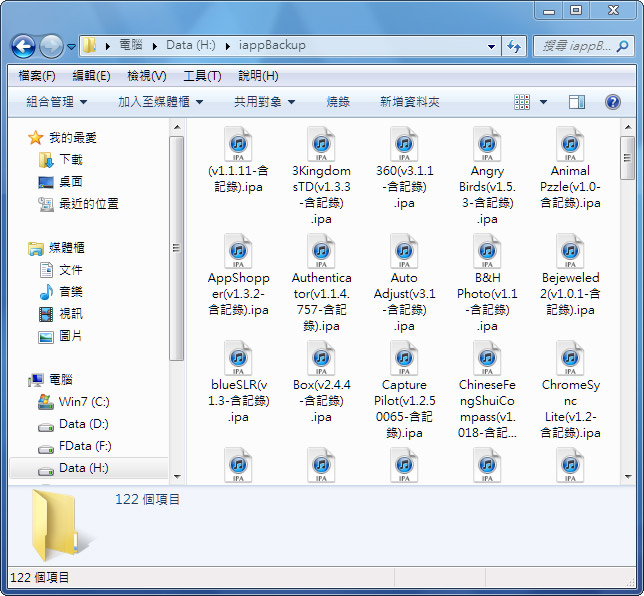Viewport: 644px width, 596px height.
Task: Select the 3KingdomsTD ipa file icon
Action: point(321,144)
